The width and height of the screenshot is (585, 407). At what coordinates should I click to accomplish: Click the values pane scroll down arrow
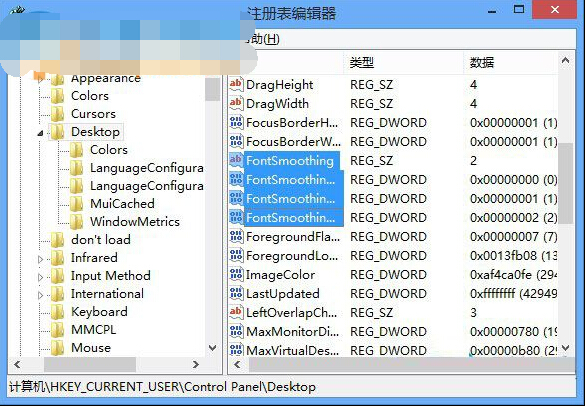[566, 348]
